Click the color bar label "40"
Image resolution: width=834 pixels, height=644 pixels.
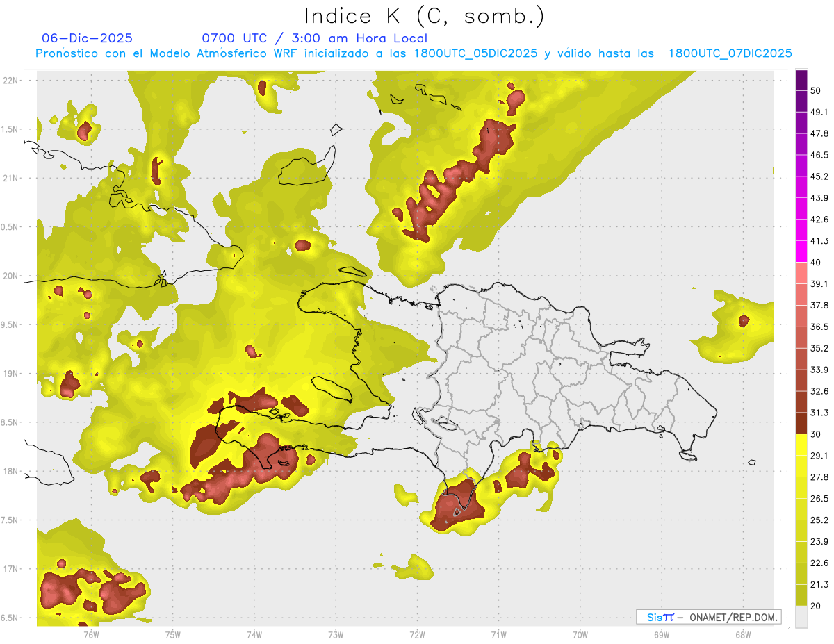pos(817,263)
